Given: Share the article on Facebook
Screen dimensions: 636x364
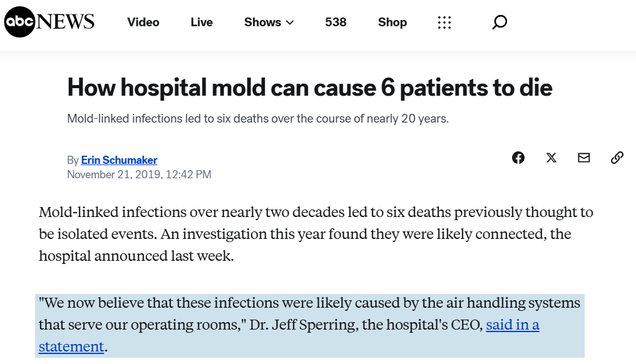Looking at the screenshot, I should (518, 158).
